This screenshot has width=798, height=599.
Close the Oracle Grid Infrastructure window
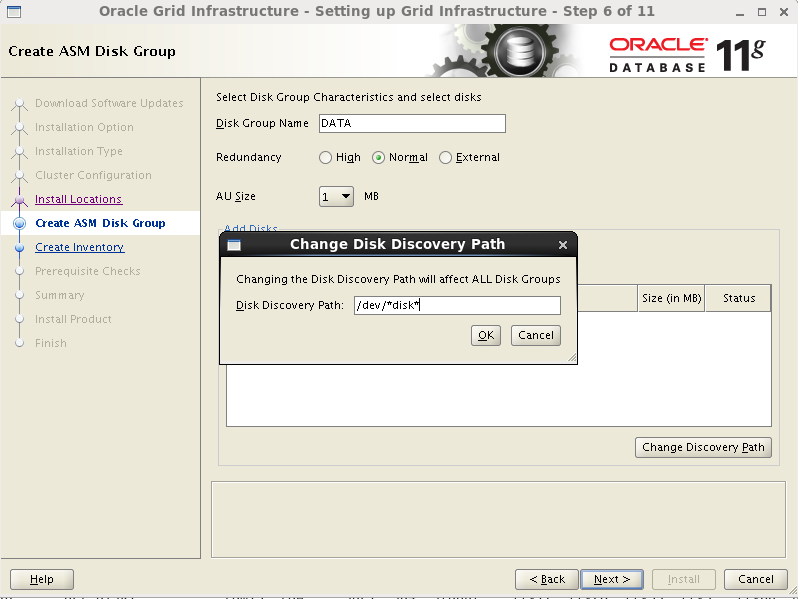coord(784,12)
